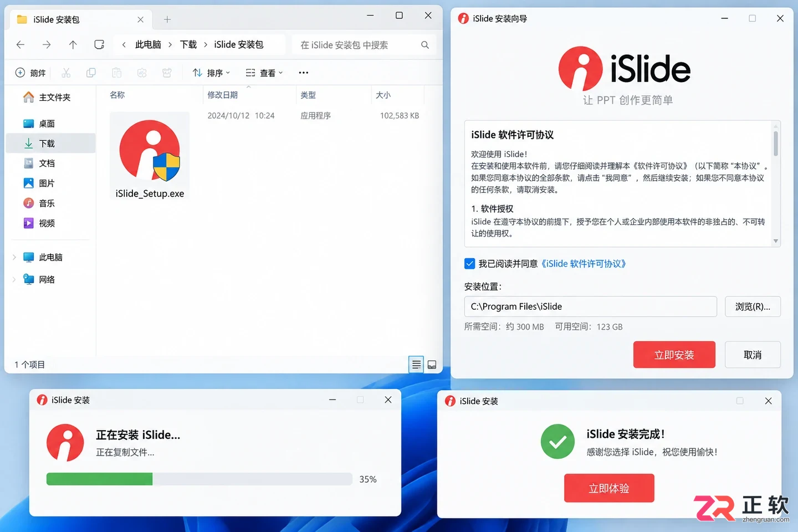Click the search magnifier icon in Explorer
The height and width of the screenshot is (532, 798).
(x=425, y=45)
